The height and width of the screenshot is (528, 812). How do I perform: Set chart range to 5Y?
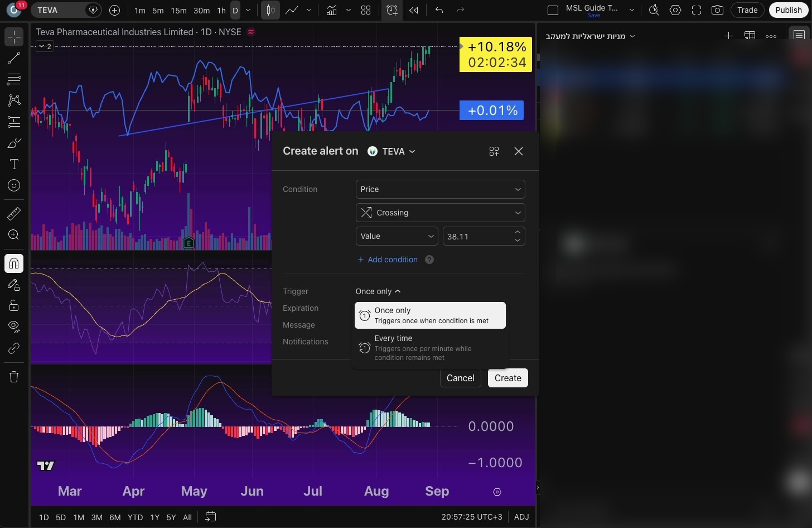(171, 517)
